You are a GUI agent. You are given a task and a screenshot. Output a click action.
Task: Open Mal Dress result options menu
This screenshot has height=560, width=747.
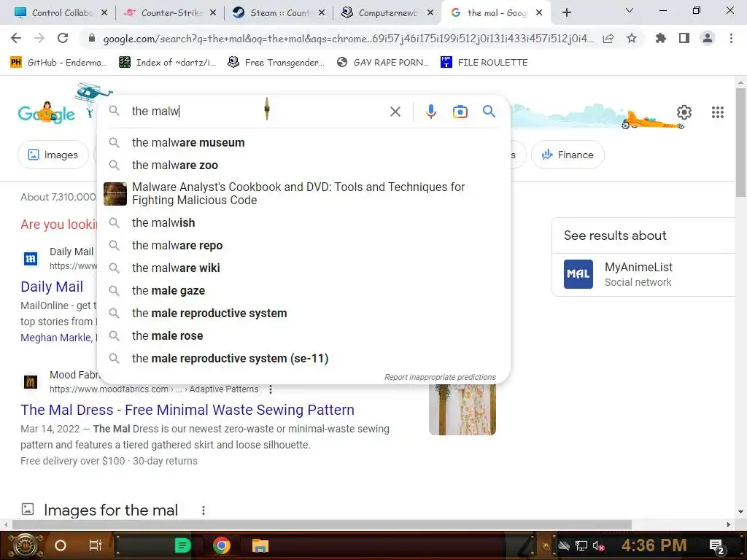[271, 389]
